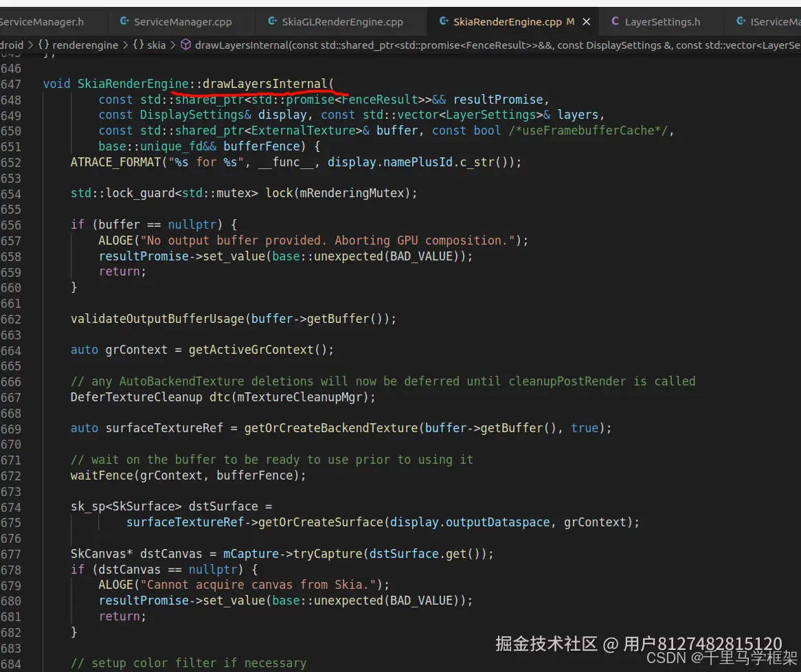This screenshot has height=672, width=801.
Task: Select line 677 via its line number
Action: tap(11, 555)
